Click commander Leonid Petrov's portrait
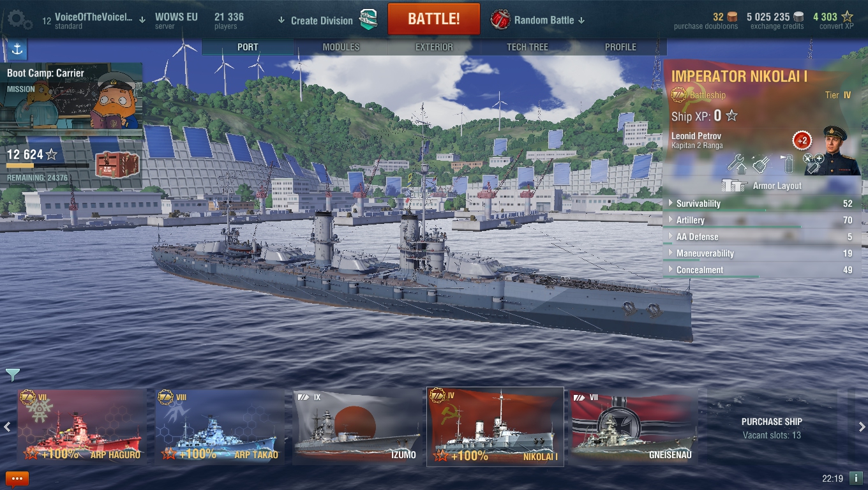This screenshot has width=868, height=490. (834, 150)
